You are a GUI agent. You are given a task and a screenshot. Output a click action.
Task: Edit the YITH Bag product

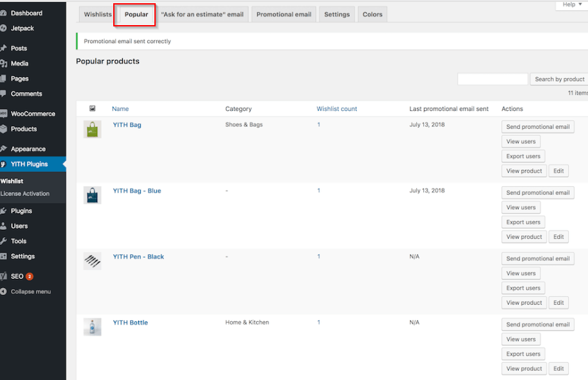[x=558, y=171]
